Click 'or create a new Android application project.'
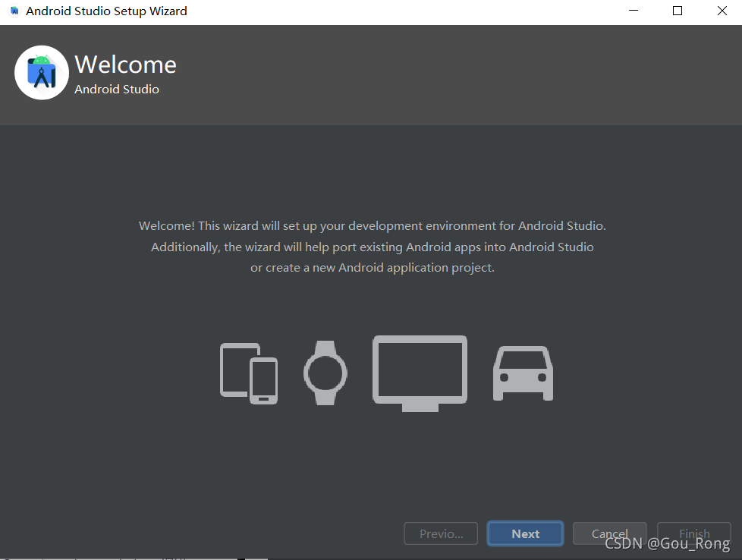The height and width of the screenshot is (560, 742). [373, 268]
